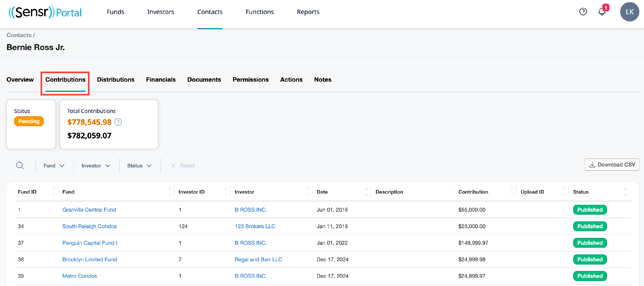Open the Regal and Barr LLC link
This screenshot has height=286, width=644.
coord(258,259)
